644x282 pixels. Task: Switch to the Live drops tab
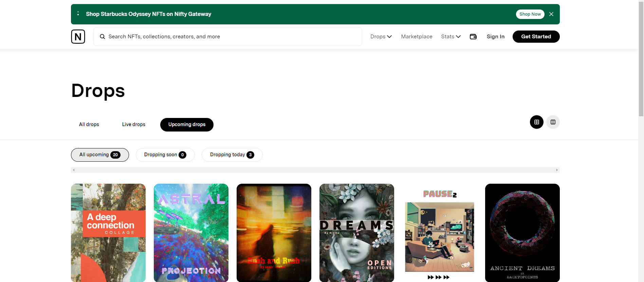(x=134, y=124)
